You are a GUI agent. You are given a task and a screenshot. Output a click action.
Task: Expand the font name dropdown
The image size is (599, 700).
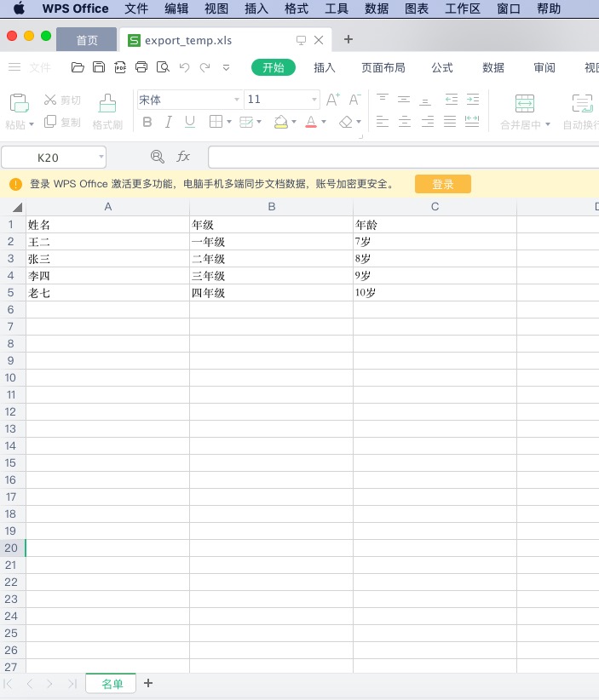(237, 99)
